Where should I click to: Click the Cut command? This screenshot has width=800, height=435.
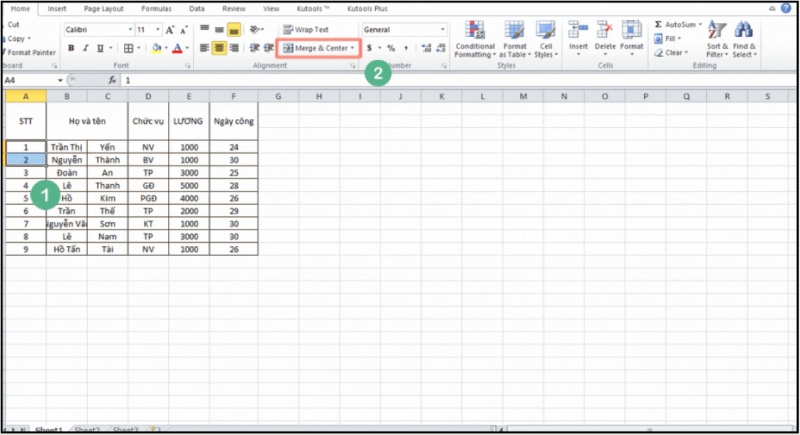click(13, 24)
